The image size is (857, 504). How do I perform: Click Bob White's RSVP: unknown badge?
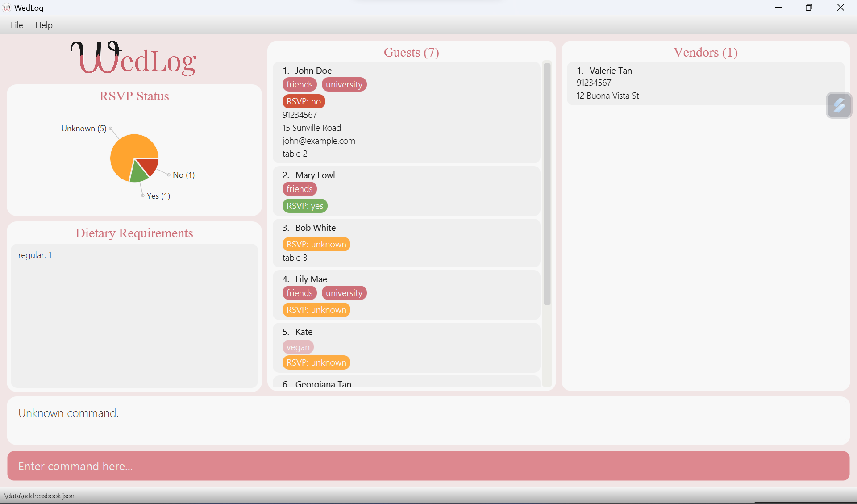pyautogui.click(x=316, y=244)
